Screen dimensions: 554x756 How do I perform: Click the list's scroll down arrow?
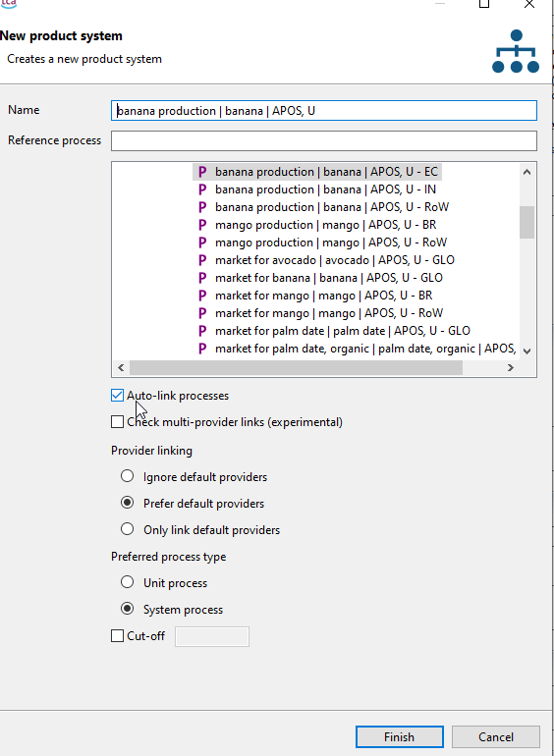click(527, 351)
